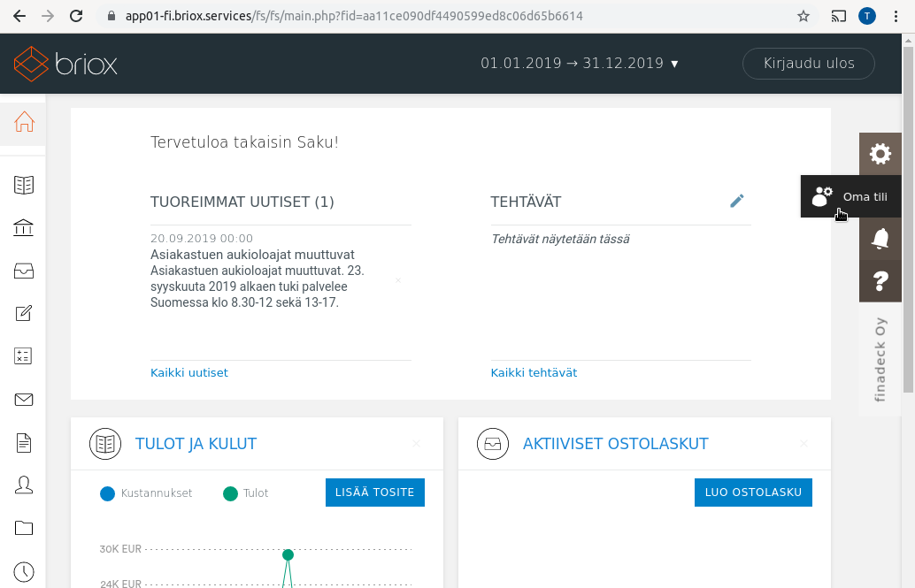The height and width of the screenshot is (588, 915).
Task: Select the bookkeeping ledger icon in sidebar
Action: pyautogui.click(x=23, y=184)
